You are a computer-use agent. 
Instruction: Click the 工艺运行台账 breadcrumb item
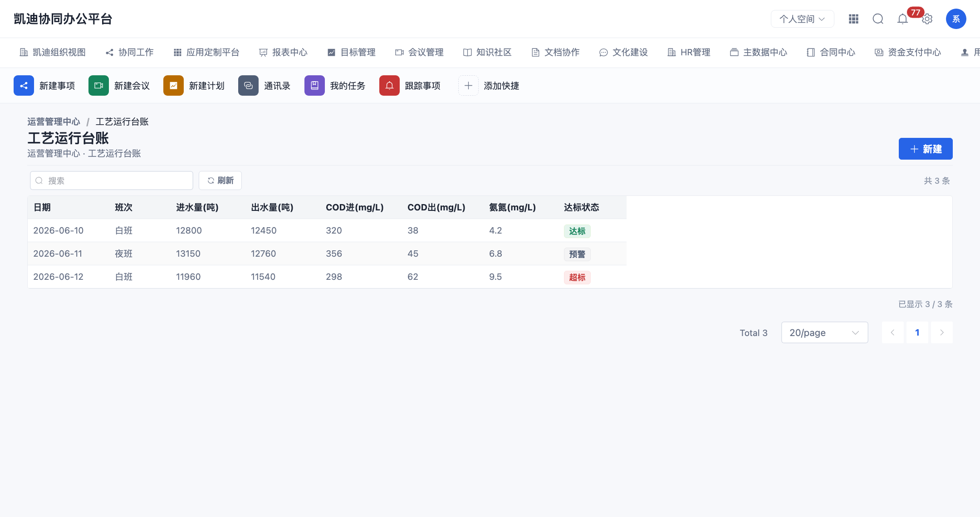point(122,122)
